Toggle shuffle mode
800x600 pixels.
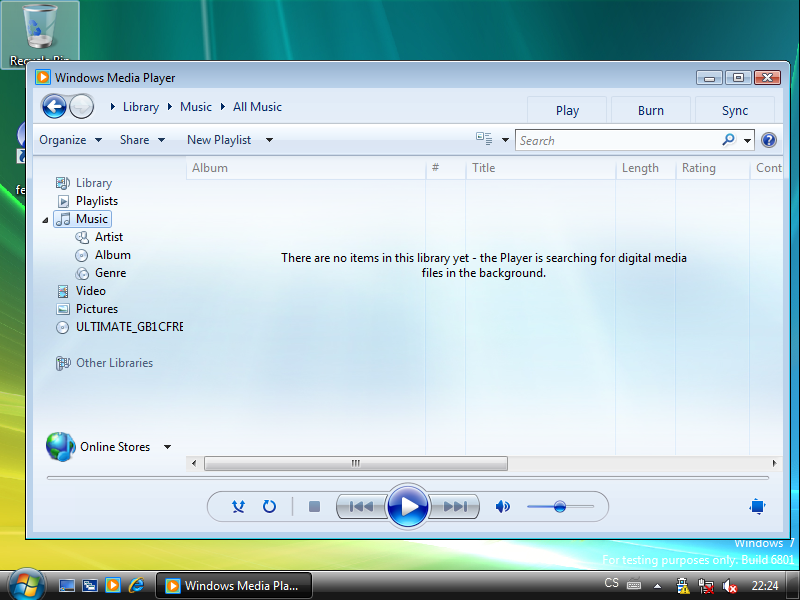pos(238,507)
